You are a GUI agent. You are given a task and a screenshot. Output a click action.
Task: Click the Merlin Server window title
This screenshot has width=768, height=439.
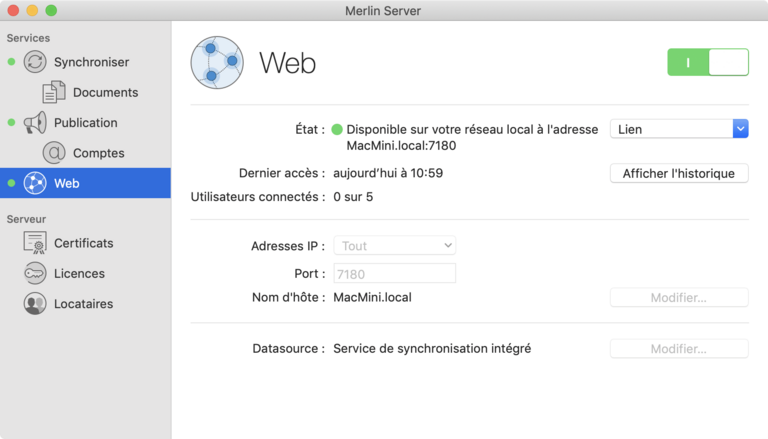pyautogui.click(x=383, y=11)
